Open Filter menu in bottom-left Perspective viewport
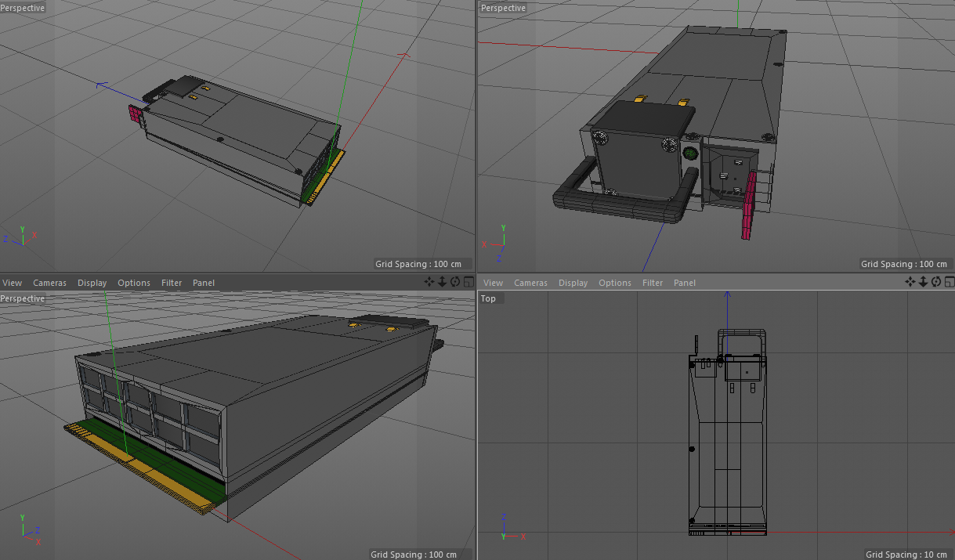 pos(172,283)
